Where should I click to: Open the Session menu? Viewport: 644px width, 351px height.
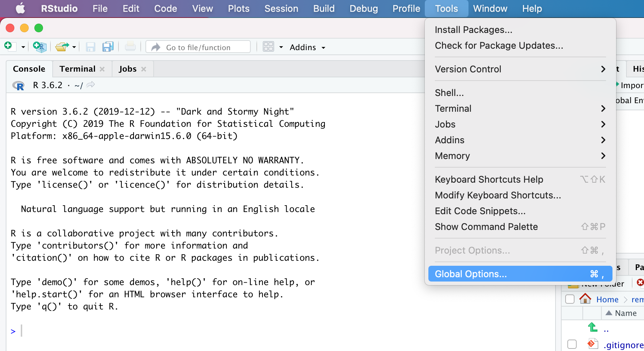[281, 9]
